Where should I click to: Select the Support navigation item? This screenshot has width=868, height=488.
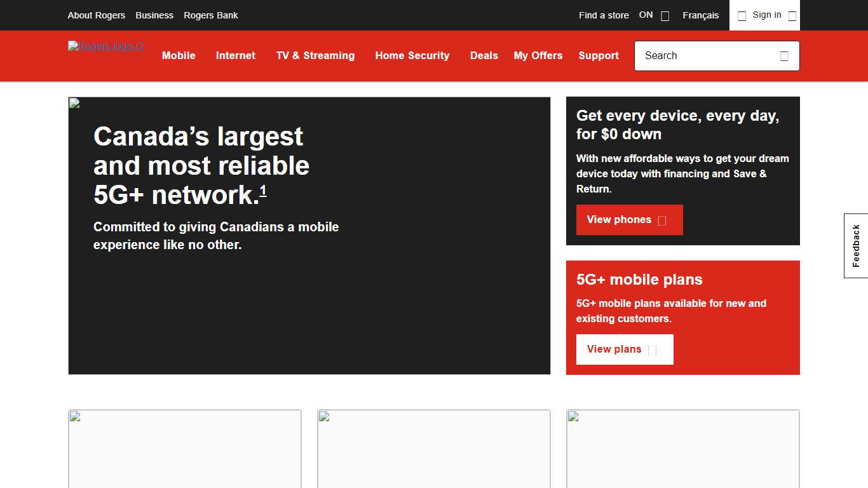click(x=598, y=56)
